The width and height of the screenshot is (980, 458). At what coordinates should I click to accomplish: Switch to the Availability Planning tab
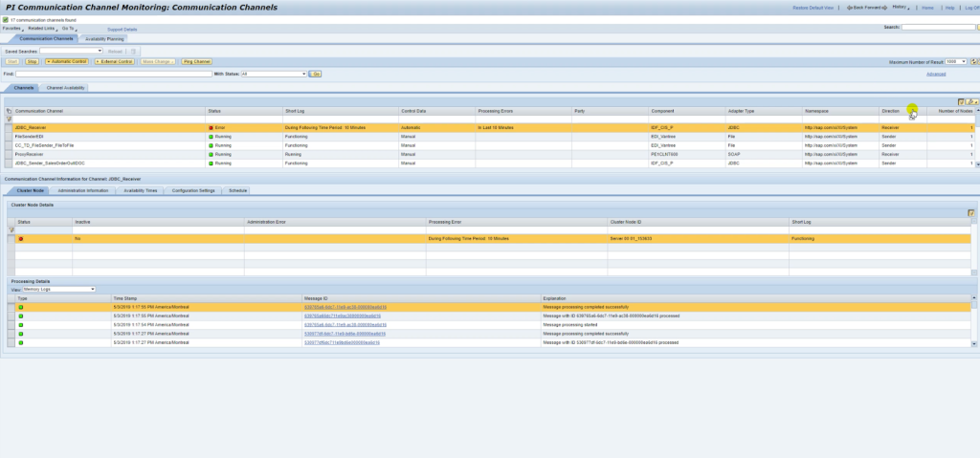[x=104, y=39]
